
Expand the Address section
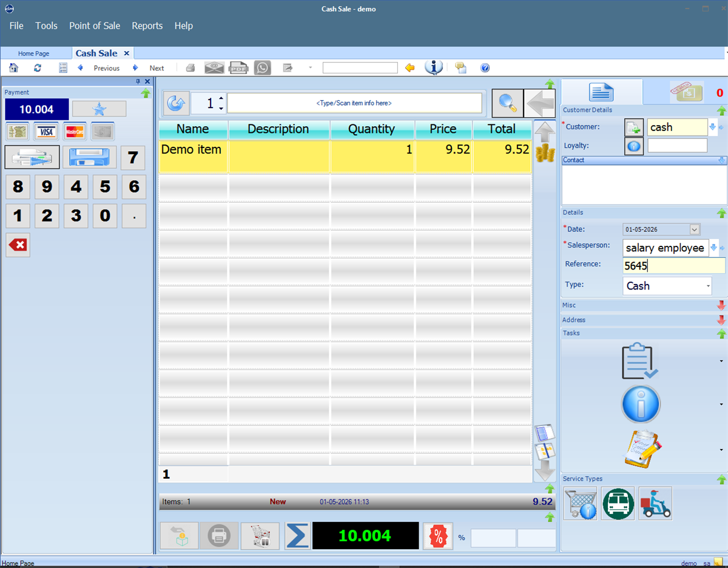pos(721,320)
